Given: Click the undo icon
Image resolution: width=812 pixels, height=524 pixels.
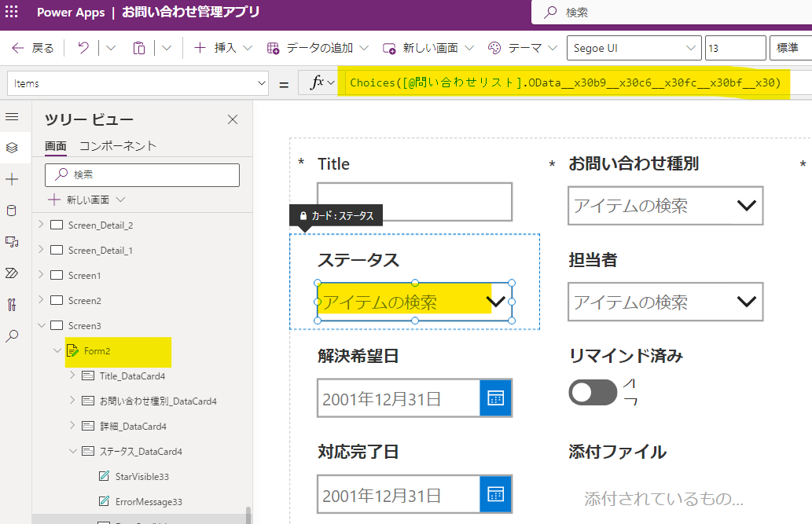Looking at the screenshot, I should pos(83,48).
